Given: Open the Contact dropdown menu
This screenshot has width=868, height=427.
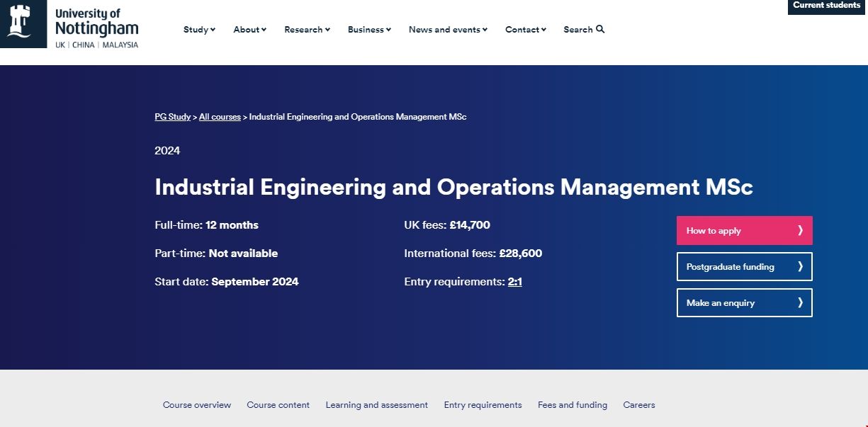Looking at the screenshot, I should 525,30.
